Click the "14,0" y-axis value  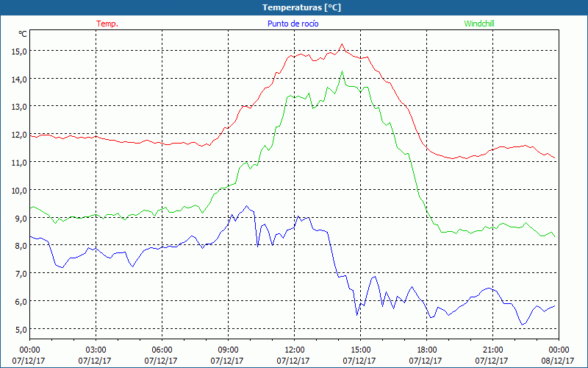(19, 79)
